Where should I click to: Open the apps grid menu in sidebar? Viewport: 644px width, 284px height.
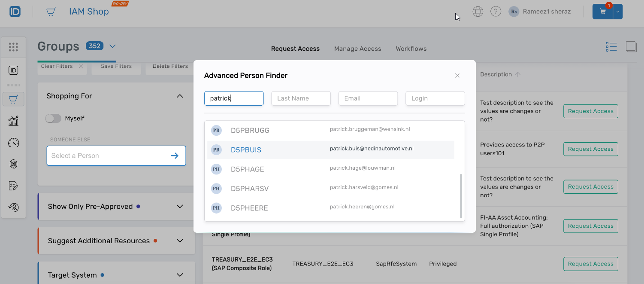pos(13,46)
